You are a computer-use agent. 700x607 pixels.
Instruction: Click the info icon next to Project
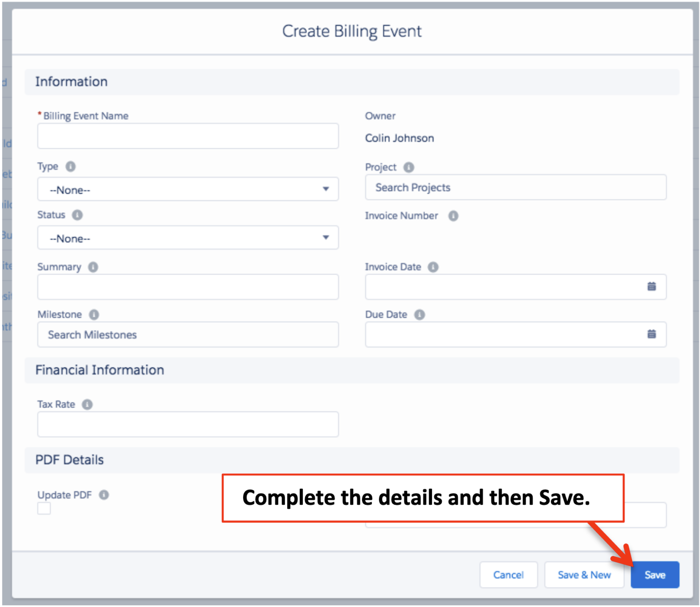(x=409, y=167)
